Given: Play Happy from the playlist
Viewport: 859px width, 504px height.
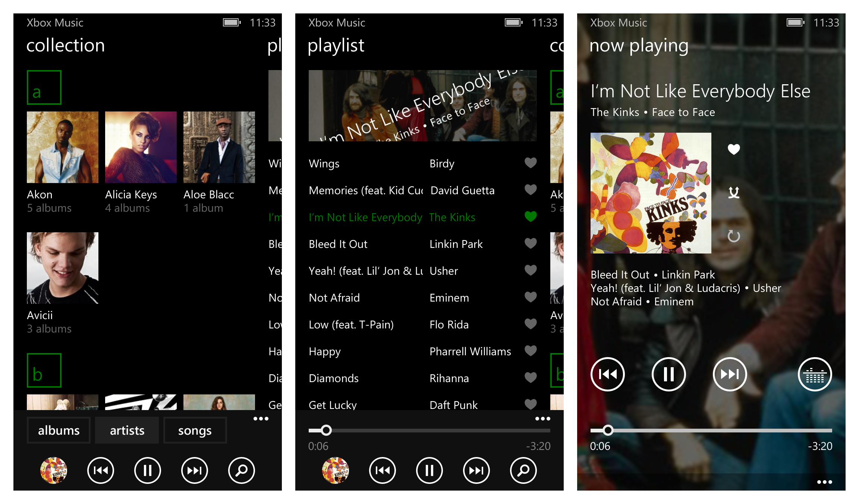Looking at the screenshot, I should 325,352.
